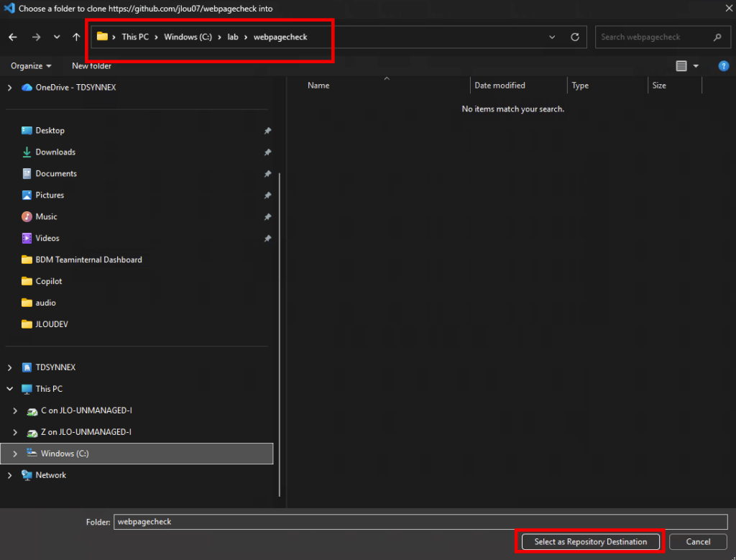Open the Copilot folder
The width and height of the screenshot is (736, 560).
pyautogui.click(x=48, y=281)
